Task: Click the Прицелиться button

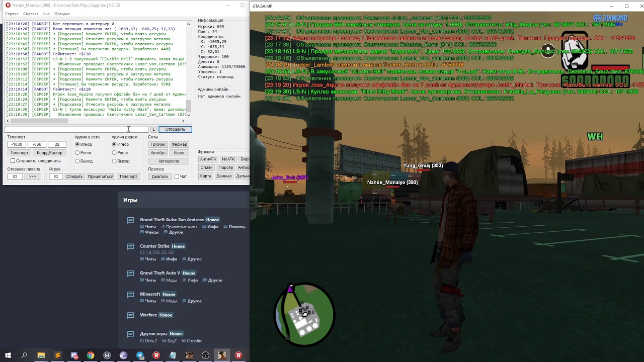Action: click(101, 176)
